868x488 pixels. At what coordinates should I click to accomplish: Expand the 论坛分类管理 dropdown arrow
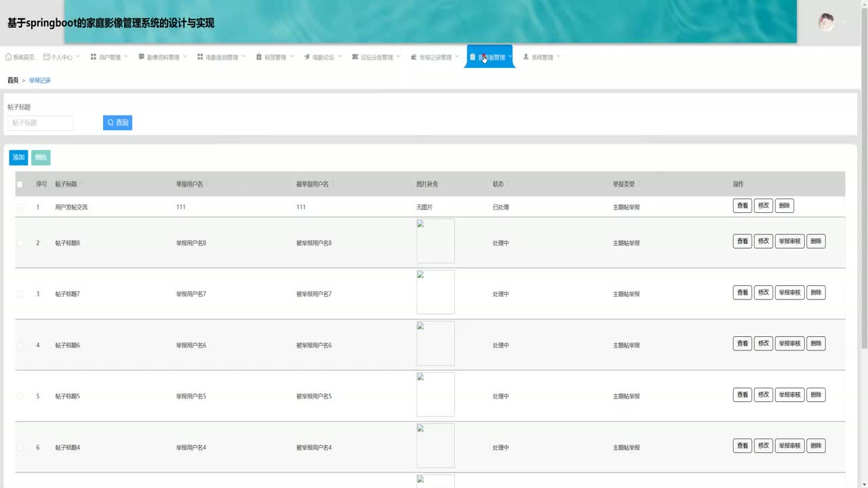point(399,57)
